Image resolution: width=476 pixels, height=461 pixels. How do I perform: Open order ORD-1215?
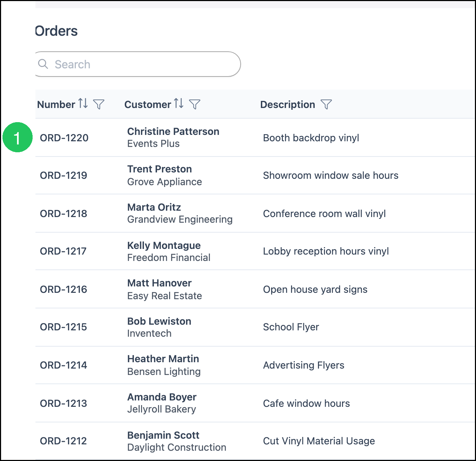click(63, 327)
